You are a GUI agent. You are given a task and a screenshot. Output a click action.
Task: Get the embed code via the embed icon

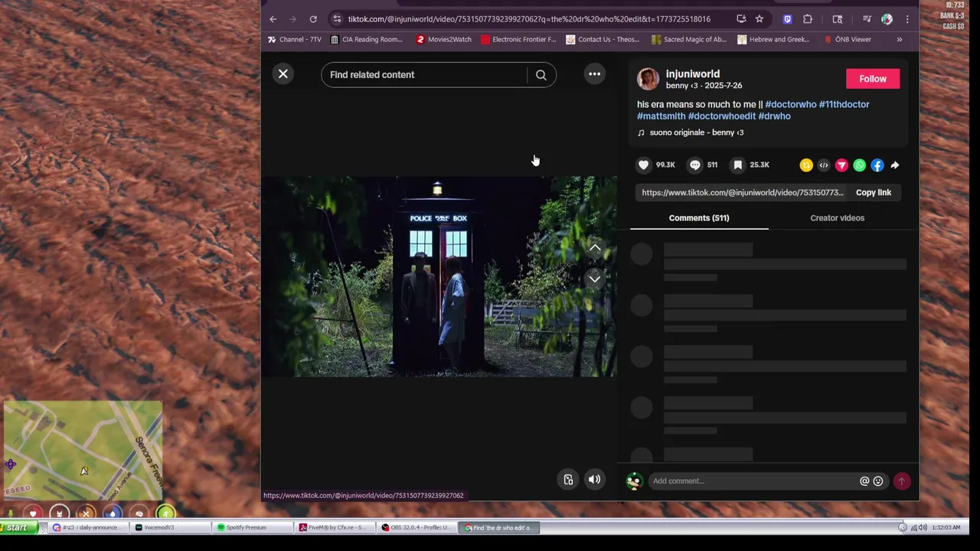point(824,165)
